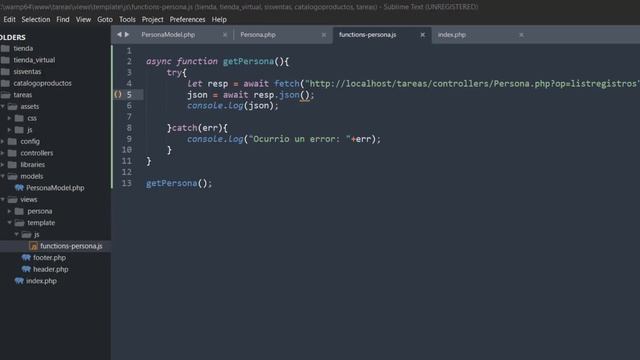Screen dimensions: 640x360
Task: Click the persona folder icon
Action: pyautogui.click(x=19, y=211)
